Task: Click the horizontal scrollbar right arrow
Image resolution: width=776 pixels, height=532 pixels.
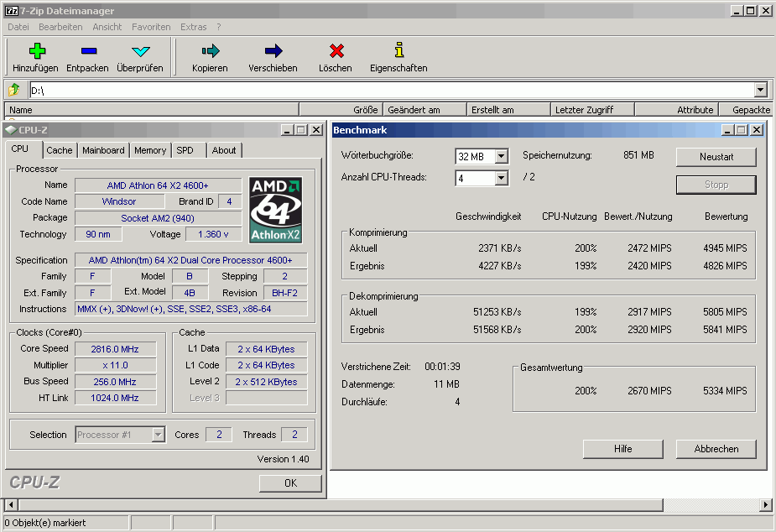Action: tap(766, 505)
